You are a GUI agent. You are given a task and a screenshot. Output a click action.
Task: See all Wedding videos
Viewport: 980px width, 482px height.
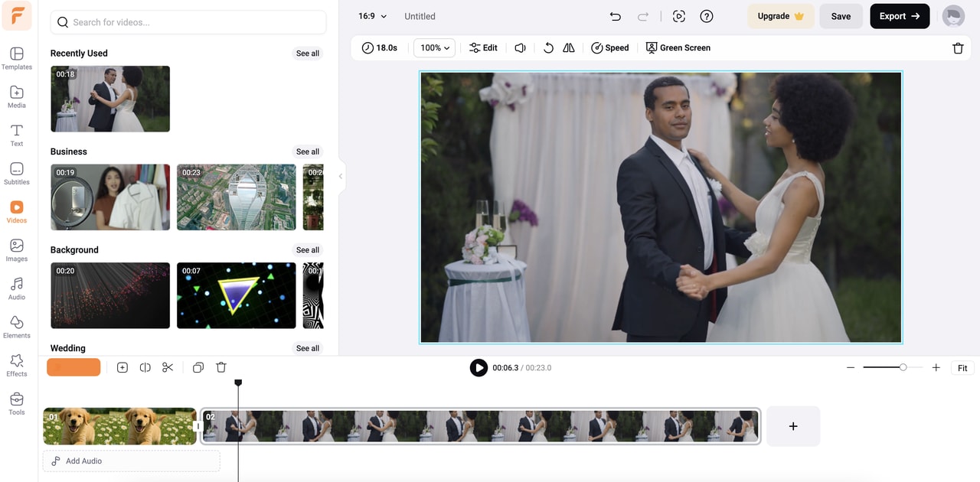tap(308, 348)
